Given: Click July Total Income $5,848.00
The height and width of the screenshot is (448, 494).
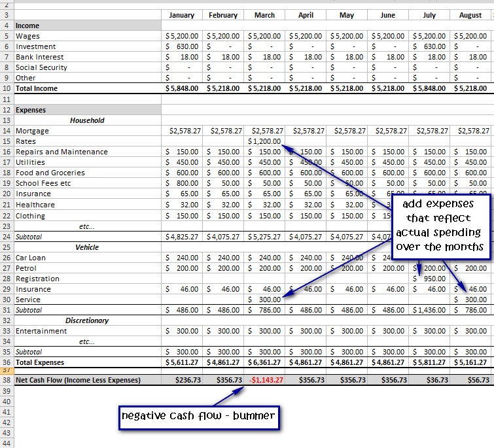Looking at the screenshot, I should point(429,88).
